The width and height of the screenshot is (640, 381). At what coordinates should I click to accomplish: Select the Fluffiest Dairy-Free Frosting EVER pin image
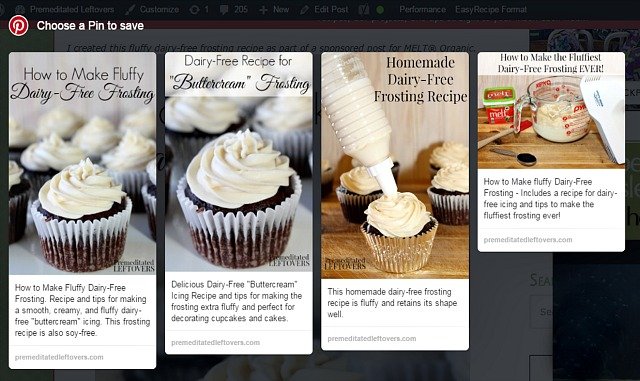[x=551, y=110]
